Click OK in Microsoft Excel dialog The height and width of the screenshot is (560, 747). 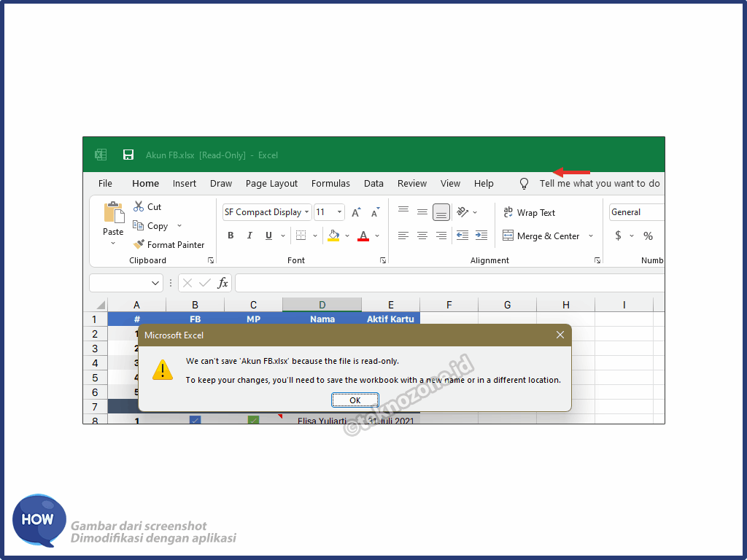pos(355,400)
